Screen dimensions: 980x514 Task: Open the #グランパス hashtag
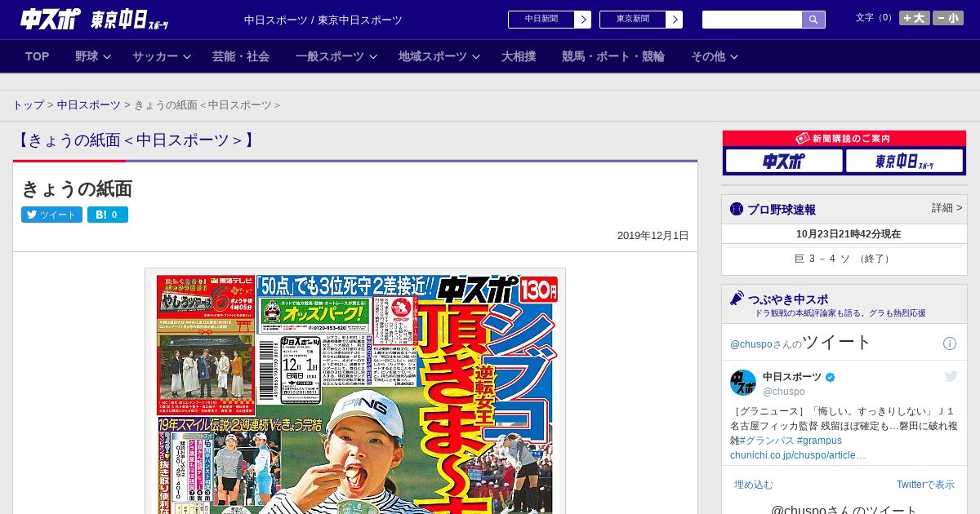click(767, 441)
